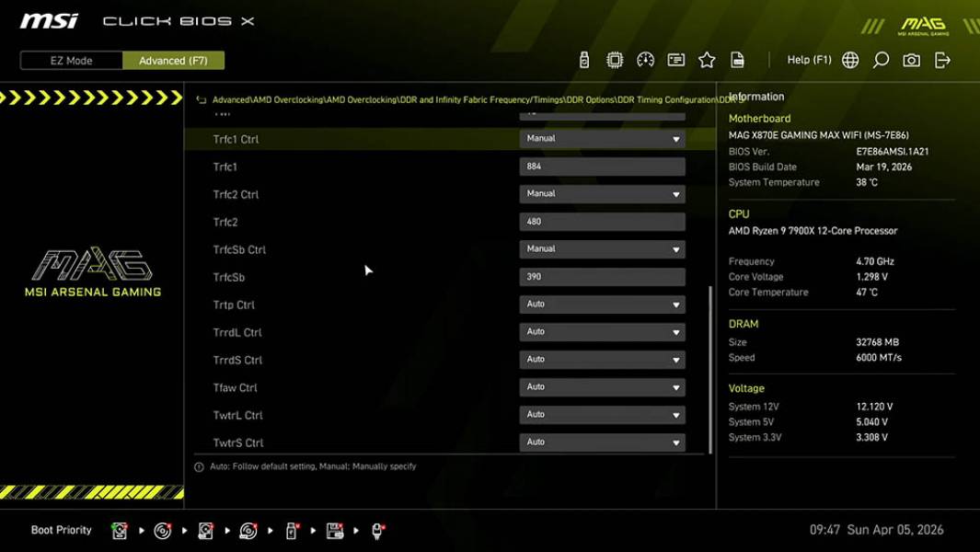
Task: Open the hardware monitor gauge icon
Action: click(645, 59)
